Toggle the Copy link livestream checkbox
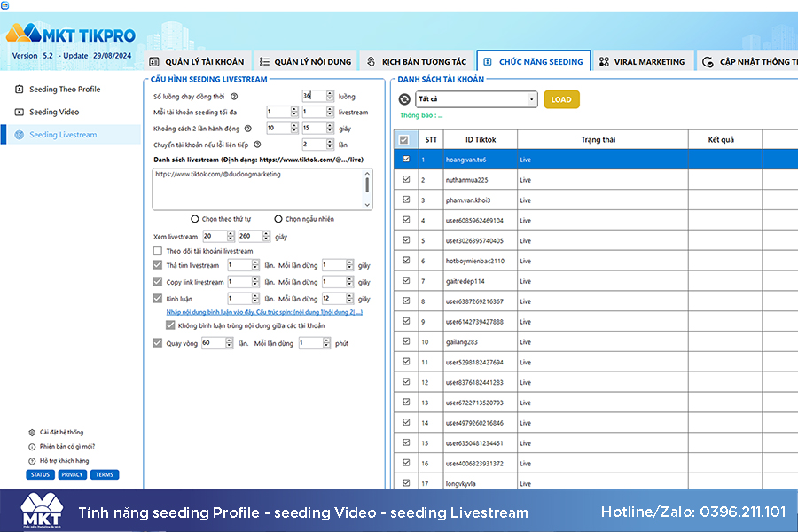This screenshot has height=532, width=798. 158,282
